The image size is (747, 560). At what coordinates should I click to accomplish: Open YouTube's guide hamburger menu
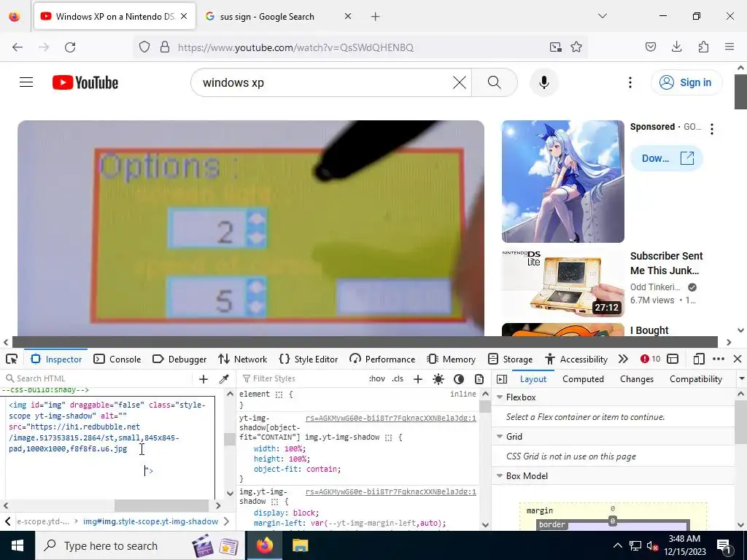pos(26,82)
